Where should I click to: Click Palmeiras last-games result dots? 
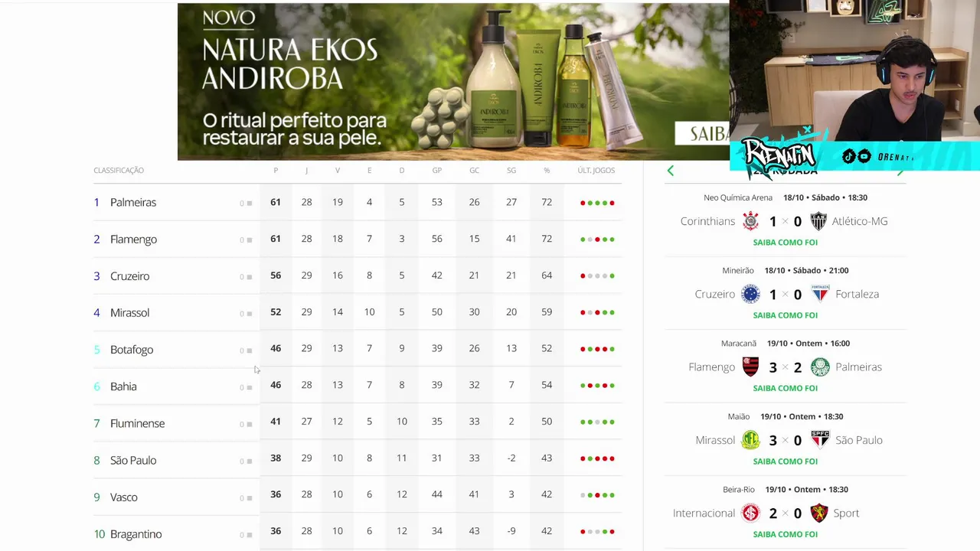pyautogui.click(x=597, y=203)
